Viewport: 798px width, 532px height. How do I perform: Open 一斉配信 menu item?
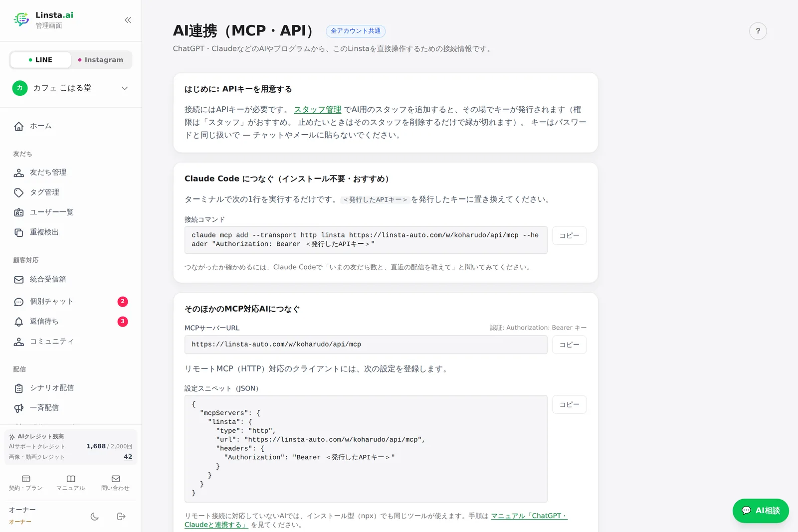(71, 408)
